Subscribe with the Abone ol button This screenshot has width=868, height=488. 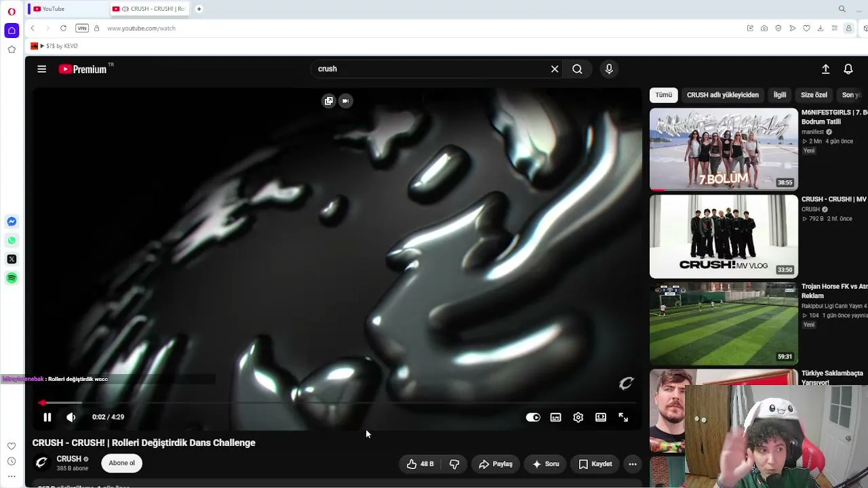122,464
